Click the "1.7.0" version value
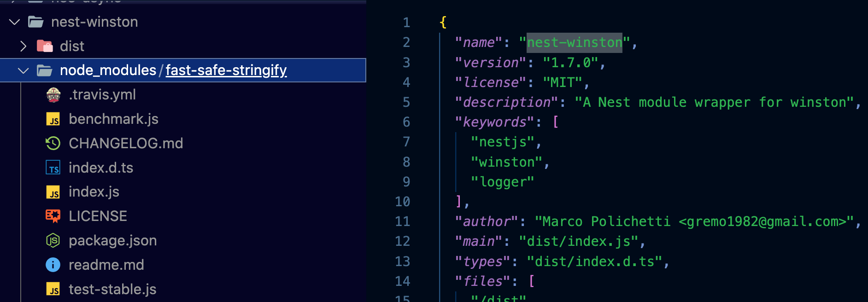The width and height of the screenshot is (868, 302). 570,63
